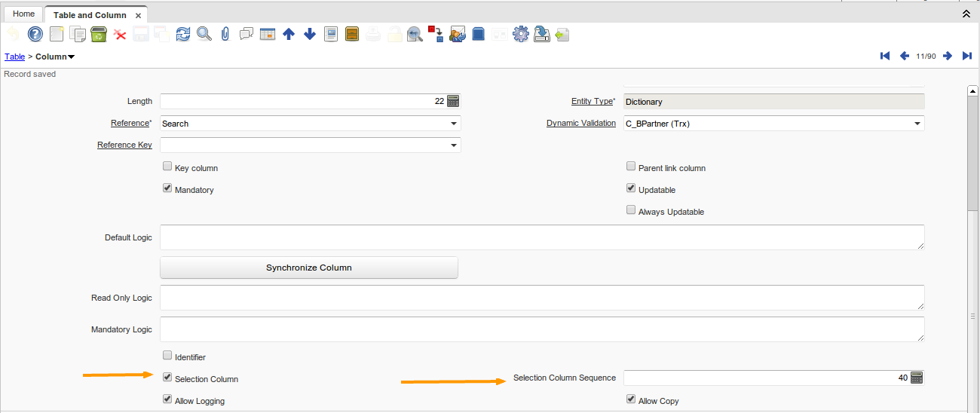Switch to the Home tab

23,14
